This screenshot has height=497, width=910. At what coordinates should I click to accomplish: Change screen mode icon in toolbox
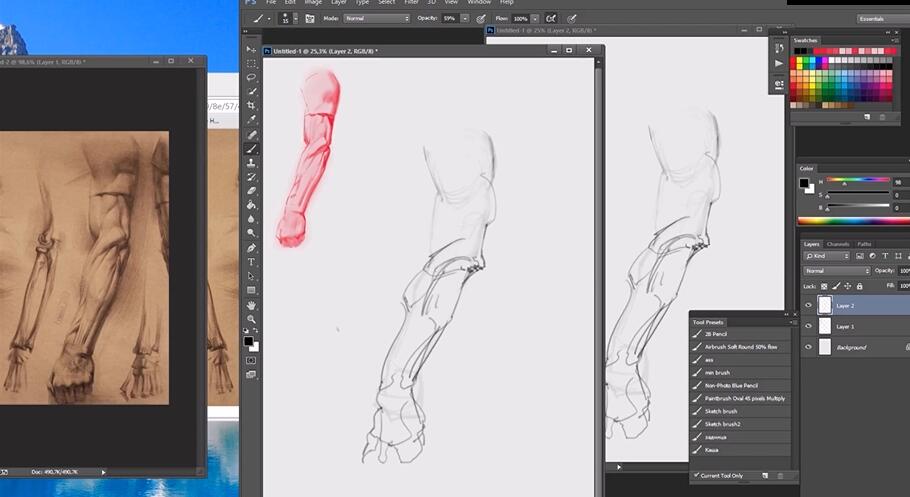(x=251, y=374)
